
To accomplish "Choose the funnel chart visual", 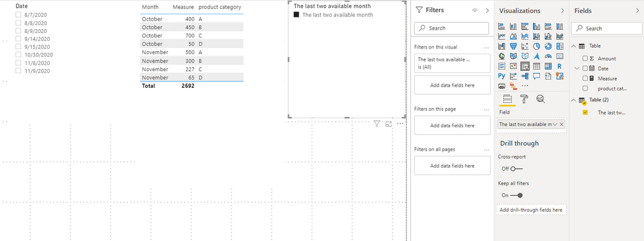I will 513,46.
